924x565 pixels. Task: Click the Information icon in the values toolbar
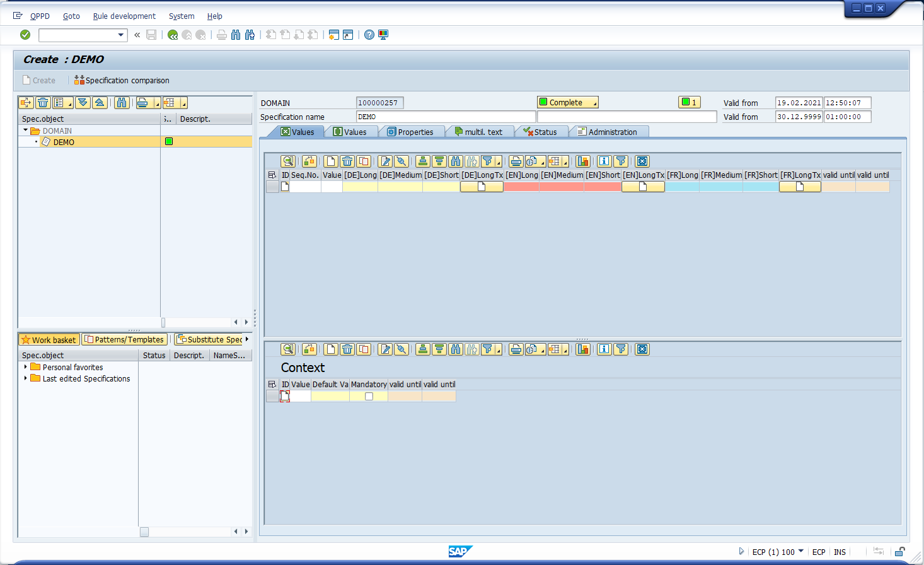tap(603, 161)
